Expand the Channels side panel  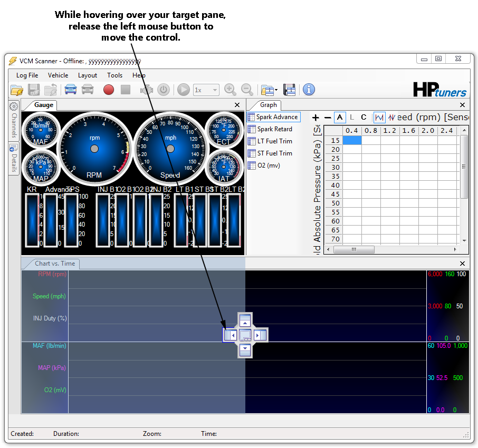[14, 120]
